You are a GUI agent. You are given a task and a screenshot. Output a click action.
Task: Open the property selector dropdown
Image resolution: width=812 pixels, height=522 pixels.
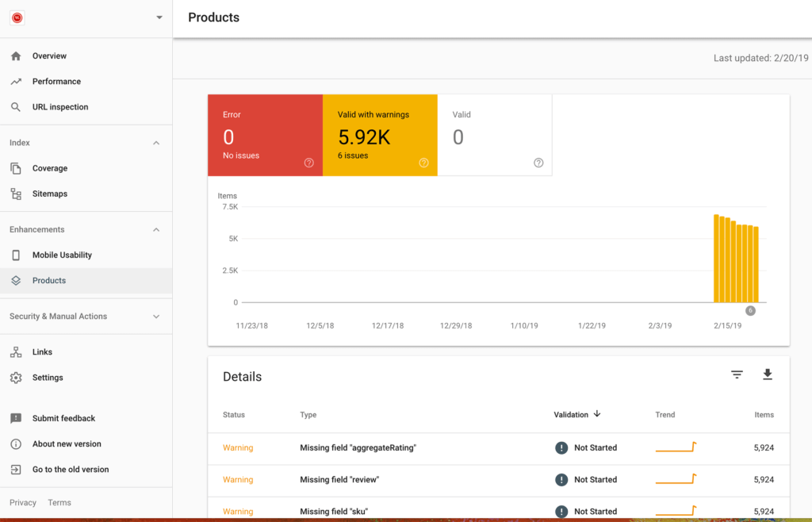(159, 17)
